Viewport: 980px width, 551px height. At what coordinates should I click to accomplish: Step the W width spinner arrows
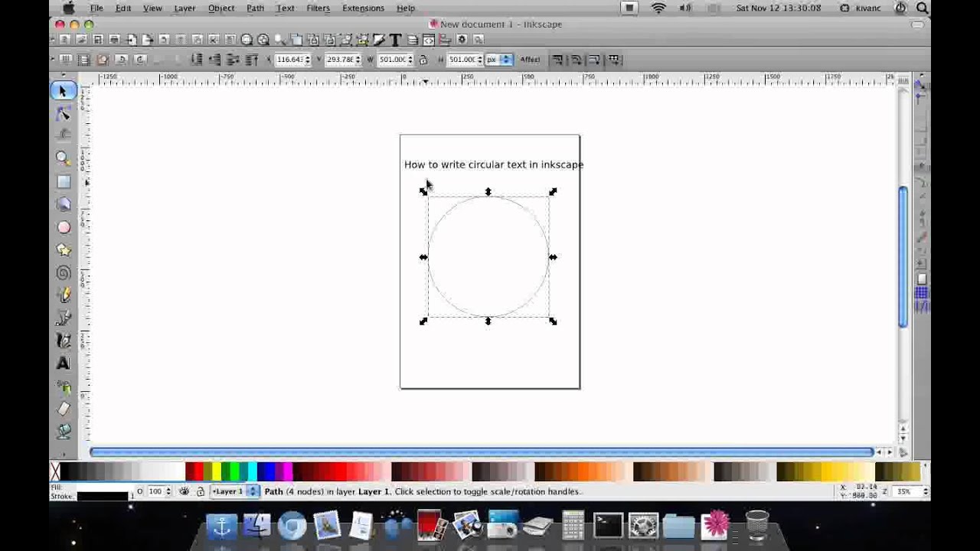(410, 60)
